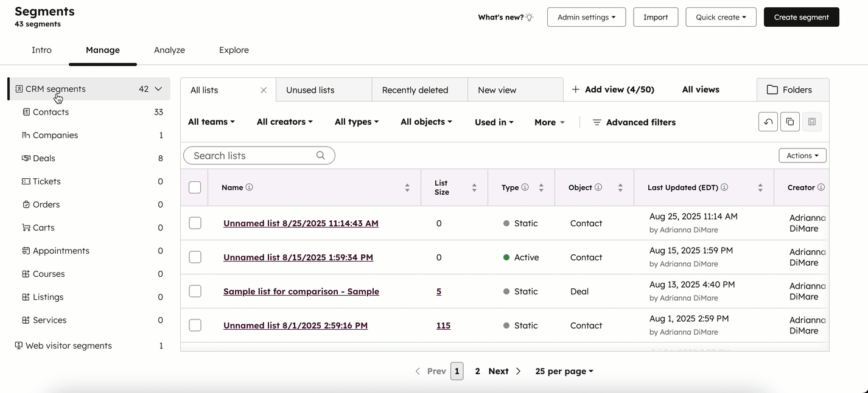Screen dimensions: 868x393
Task: Open the Folders panel
Action: 792,89
